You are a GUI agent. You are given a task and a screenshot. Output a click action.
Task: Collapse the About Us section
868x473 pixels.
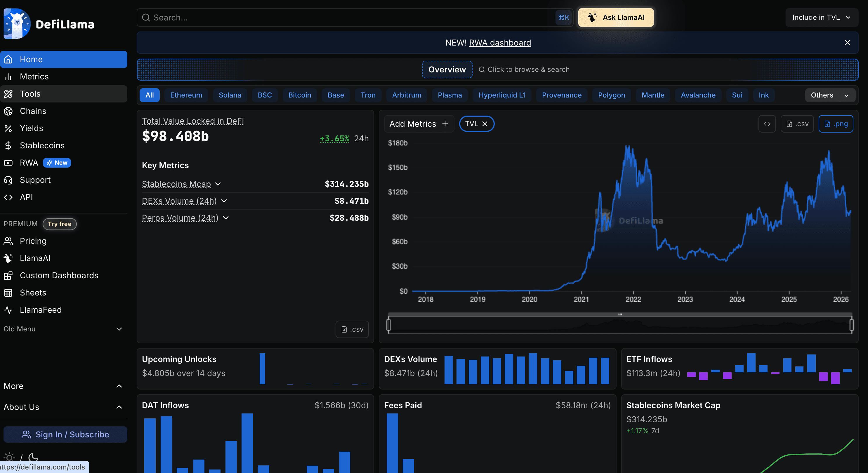(x=119, y=407)
